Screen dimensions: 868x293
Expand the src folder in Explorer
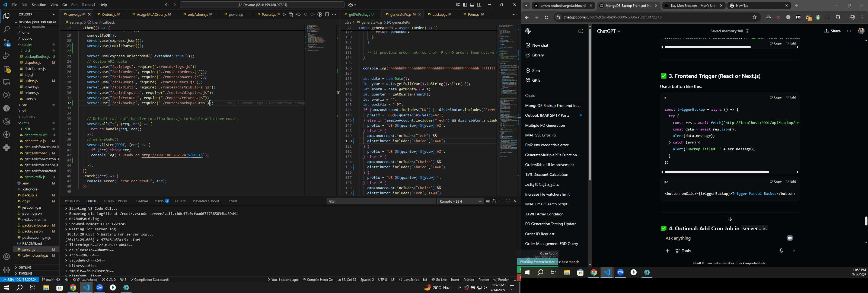pyautogui.click(x=36, y=105)
